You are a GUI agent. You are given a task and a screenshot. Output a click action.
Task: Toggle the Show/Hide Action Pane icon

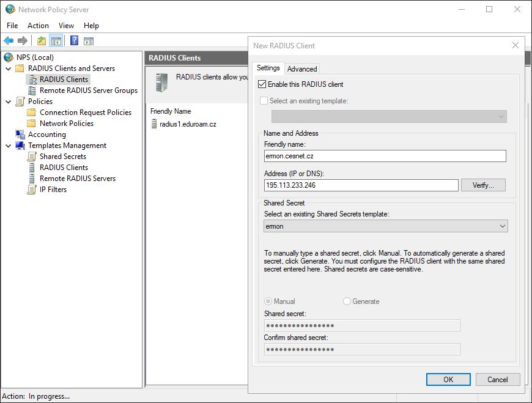pos(89,41)
